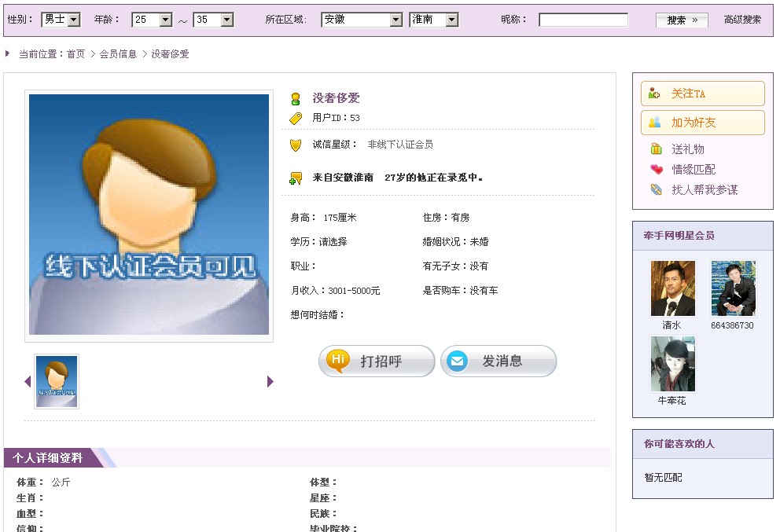Open 会员信息 in the breadcrumb
This screenshot has height=532, width=780.
coord(118,54)
